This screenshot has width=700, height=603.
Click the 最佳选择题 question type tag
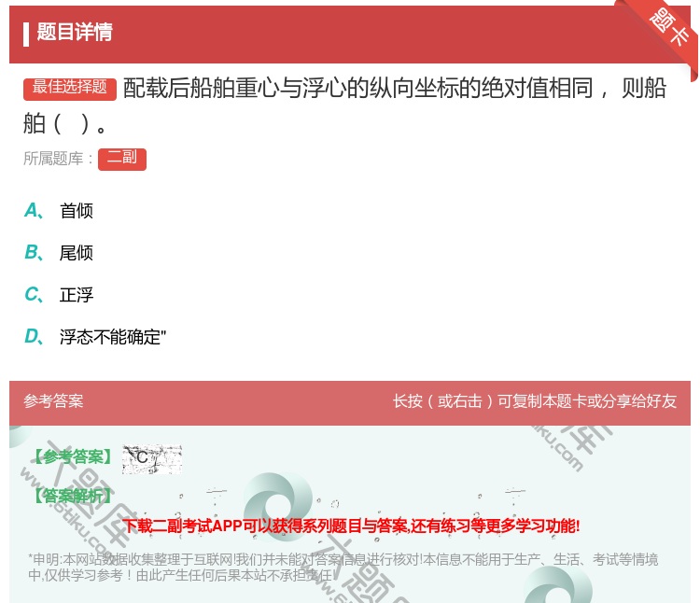pos(70,88)
